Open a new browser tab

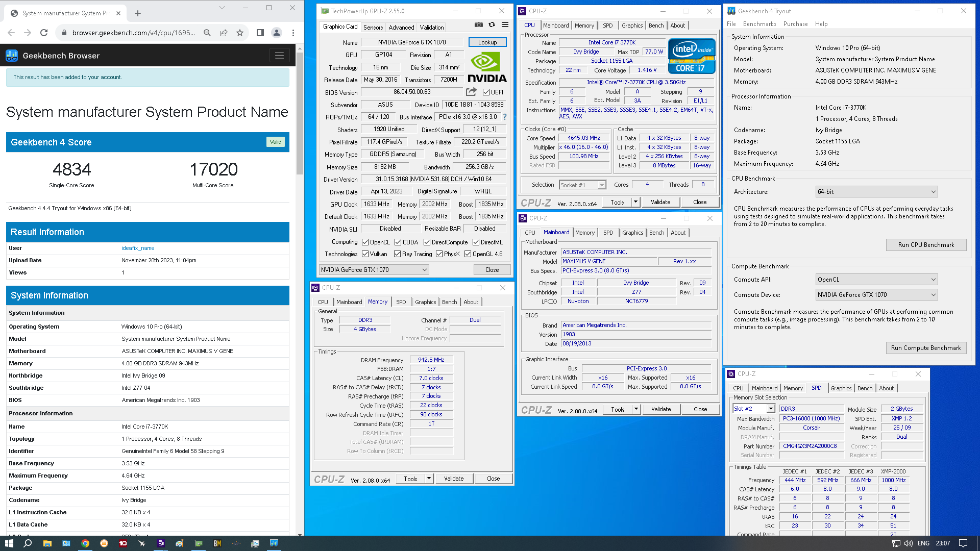point(138,13)
